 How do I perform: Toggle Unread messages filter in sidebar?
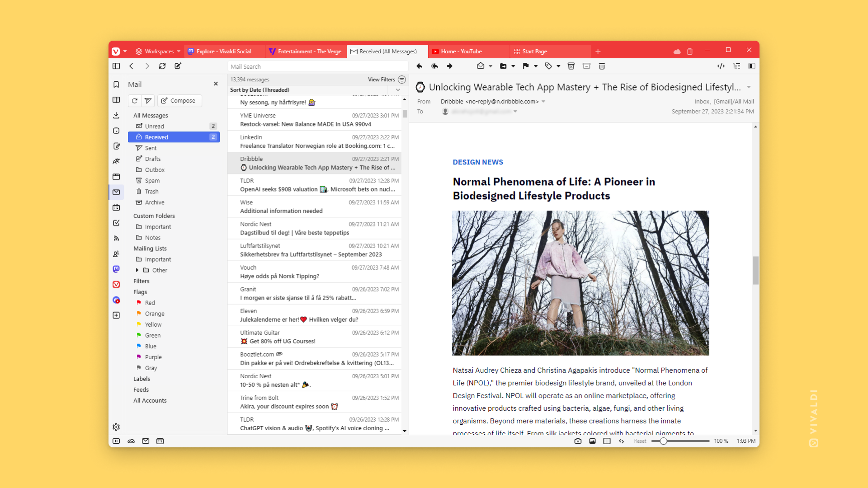tap(154, 126)
